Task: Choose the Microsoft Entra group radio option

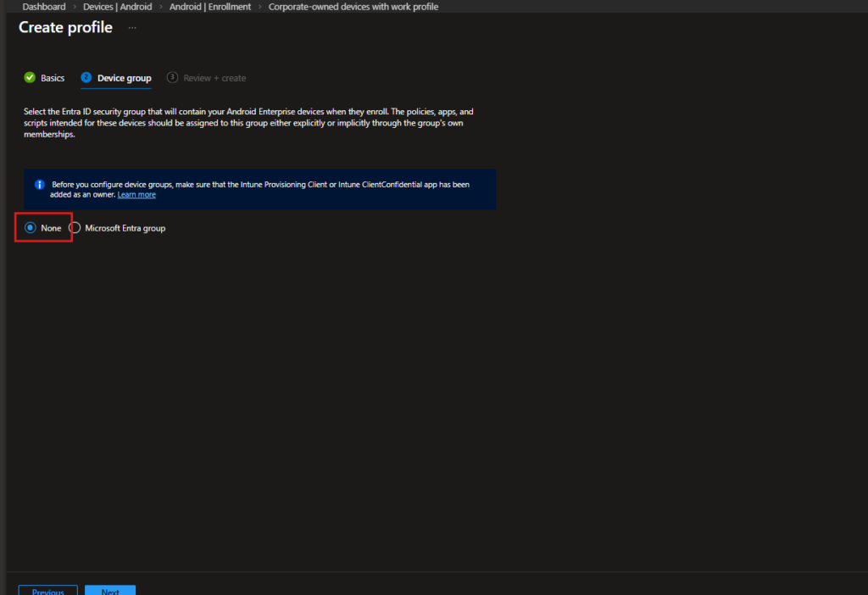Action: (x=75, y=228)
